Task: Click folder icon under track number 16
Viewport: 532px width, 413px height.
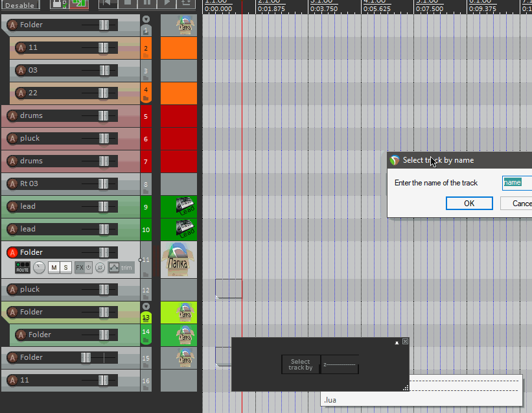Action: (146, 388)
